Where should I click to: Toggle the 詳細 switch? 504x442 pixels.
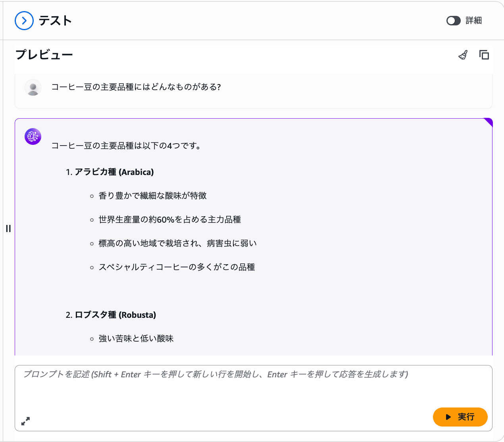pos(453,21)
